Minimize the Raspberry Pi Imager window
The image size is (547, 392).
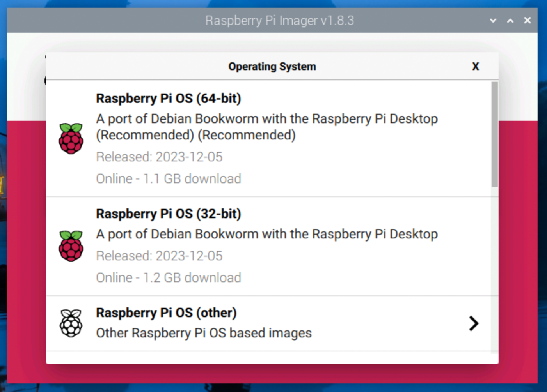493,20
